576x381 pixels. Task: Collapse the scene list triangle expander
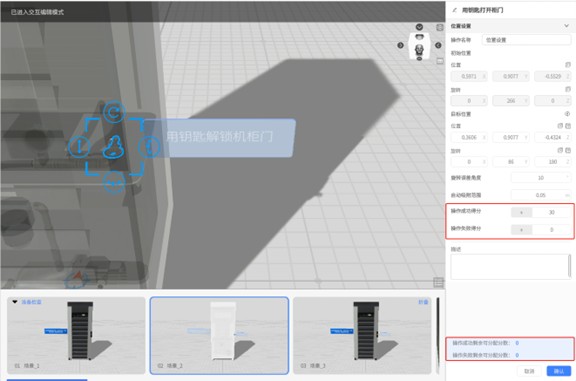tap(15, 302)
